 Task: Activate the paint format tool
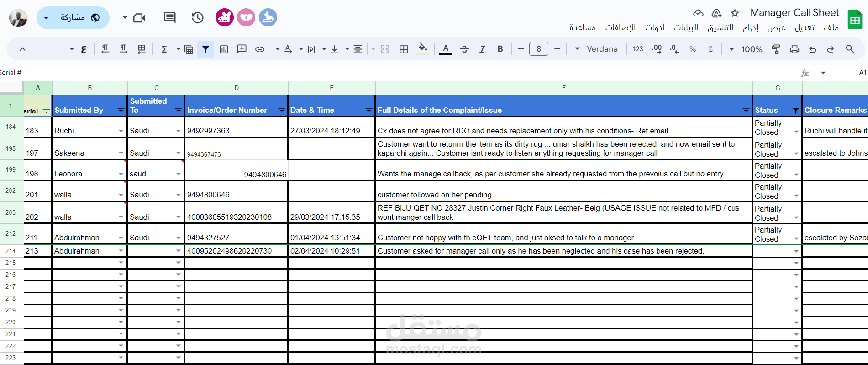point(776,49)
